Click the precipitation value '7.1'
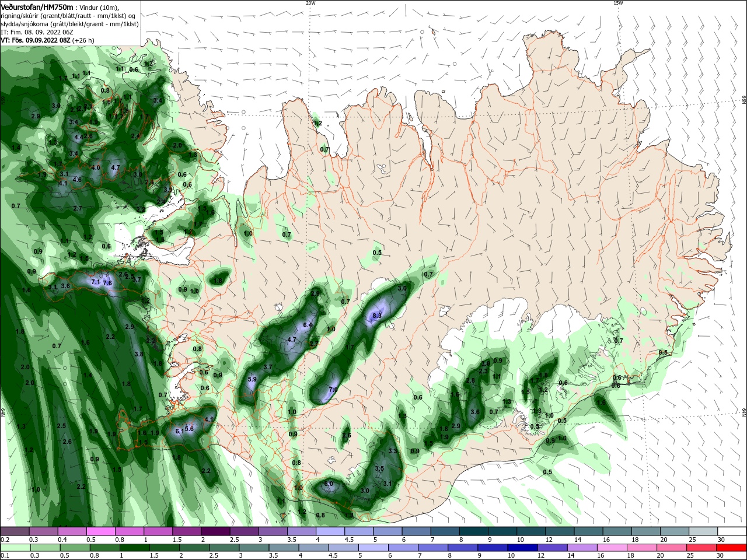Image resolution: width=747 pixels, height=560 pixels. pyautogui.click(x=96, y=282)
